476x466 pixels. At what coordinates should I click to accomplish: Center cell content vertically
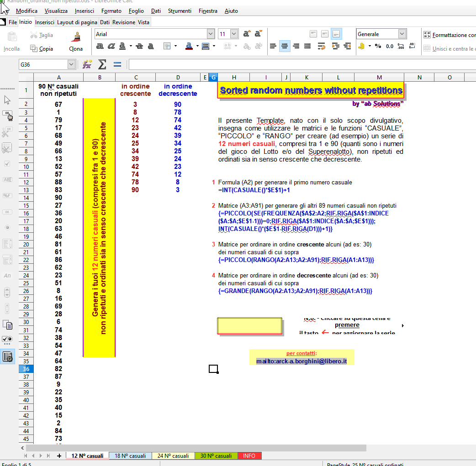pos(325,34)
